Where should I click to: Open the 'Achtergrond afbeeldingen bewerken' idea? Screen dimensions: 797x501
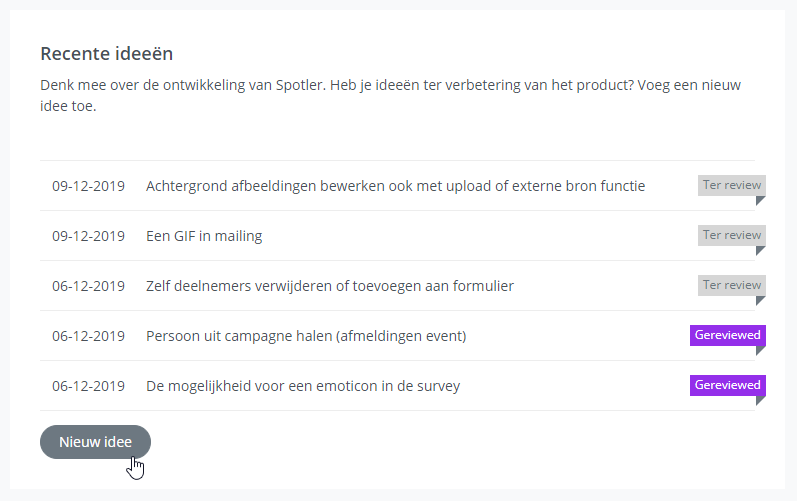click(395, 186)
